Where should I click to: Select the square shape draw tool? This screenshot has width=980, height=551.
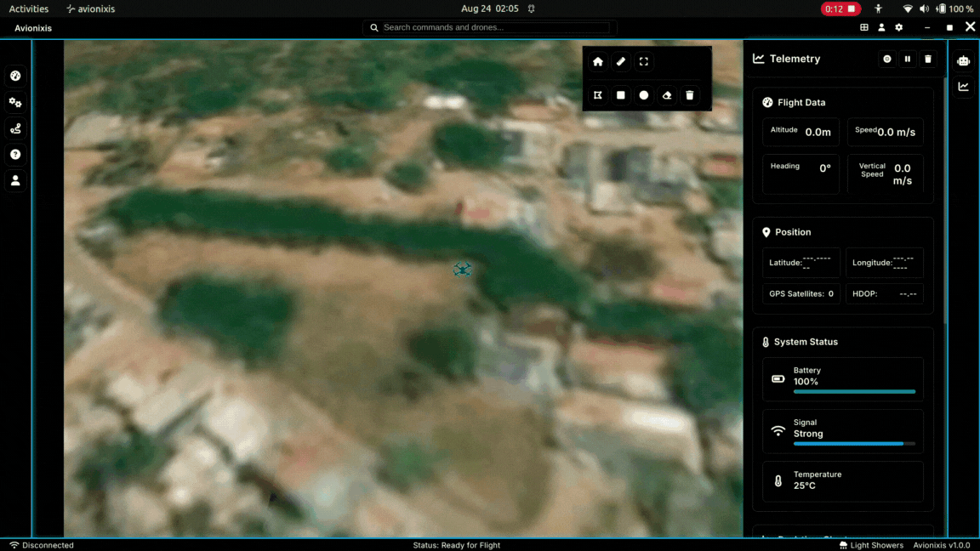[621, 95]
